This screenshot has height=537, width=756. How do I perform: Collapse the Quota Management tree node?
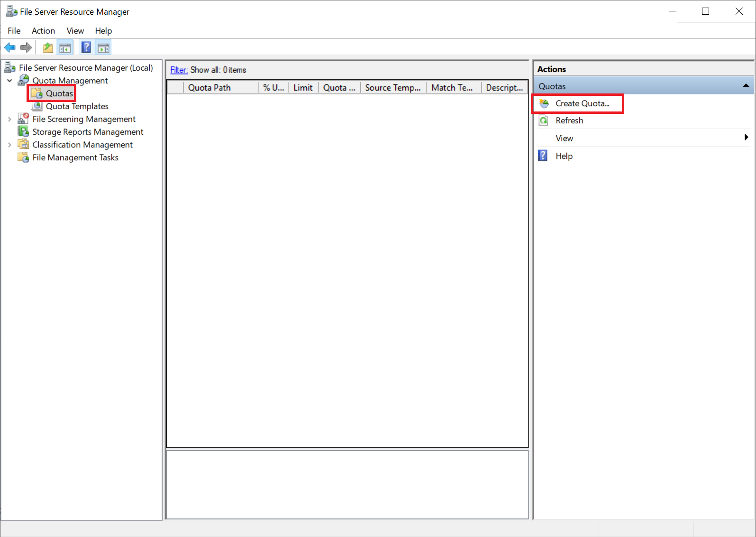[9, 81]
